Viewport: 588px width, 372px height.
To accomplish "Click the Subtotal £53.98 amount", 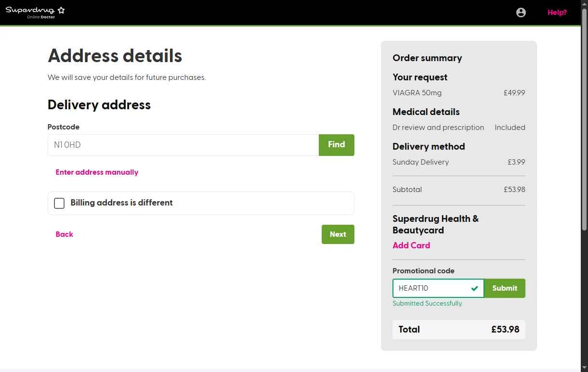I will 514,190.
